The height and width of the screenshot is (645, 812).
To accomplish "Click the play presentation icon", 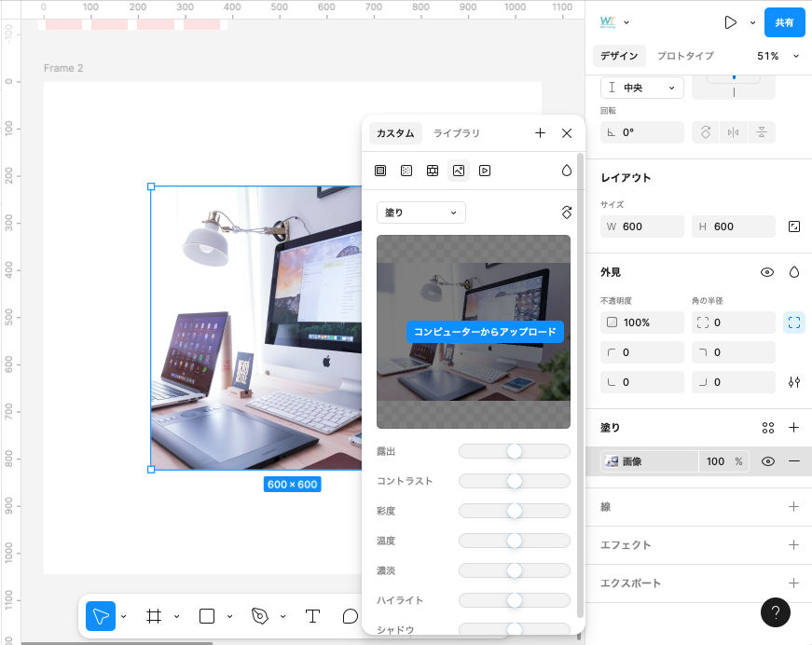I will click(x=731, y=22).
